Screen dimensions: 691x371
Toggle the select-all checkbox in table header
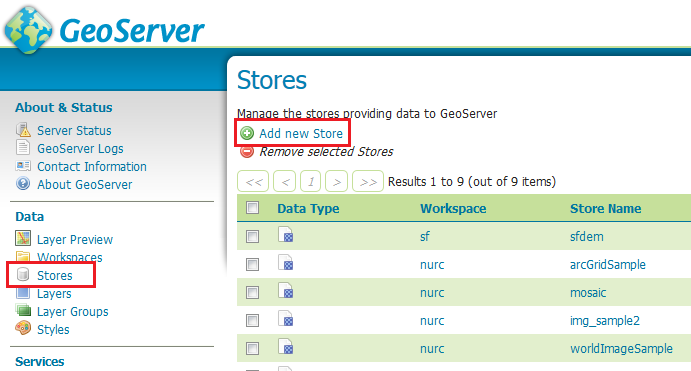253,208
